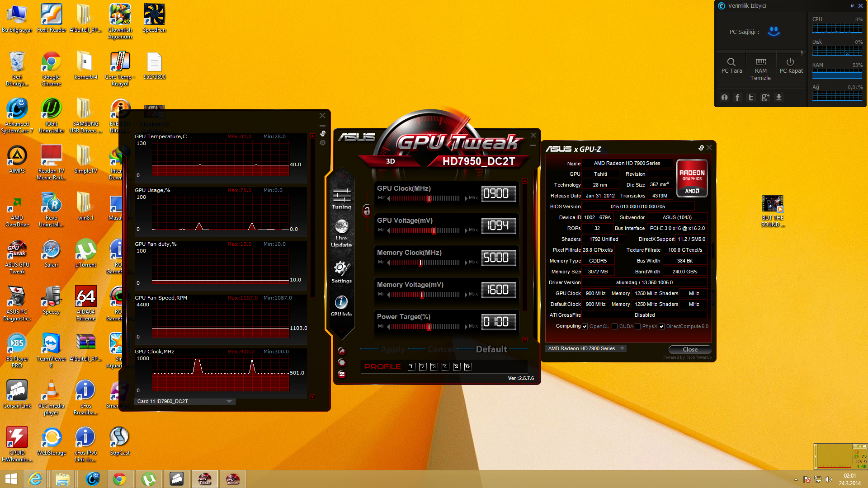Click the download icon in Verimlilik İzleyici
The width and height of the screenshot is (868, 488).
[778, 98]
